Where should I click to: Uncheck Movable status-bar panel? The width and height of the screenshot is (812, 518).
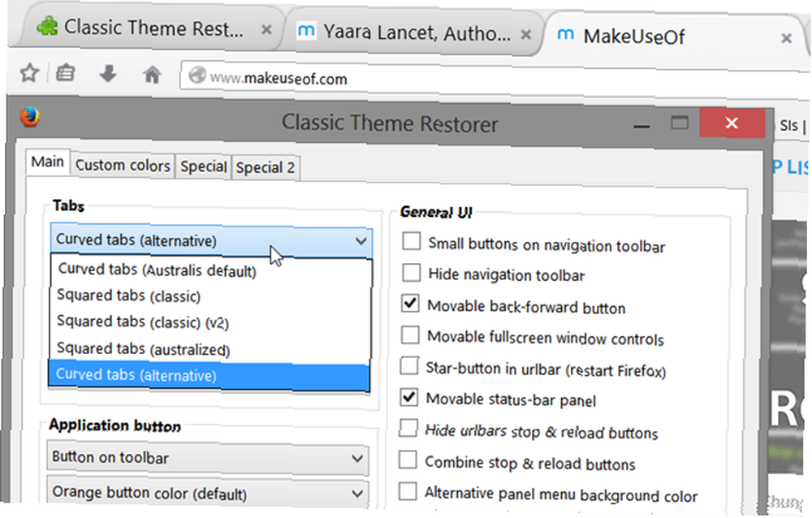(x=409, y=397)
